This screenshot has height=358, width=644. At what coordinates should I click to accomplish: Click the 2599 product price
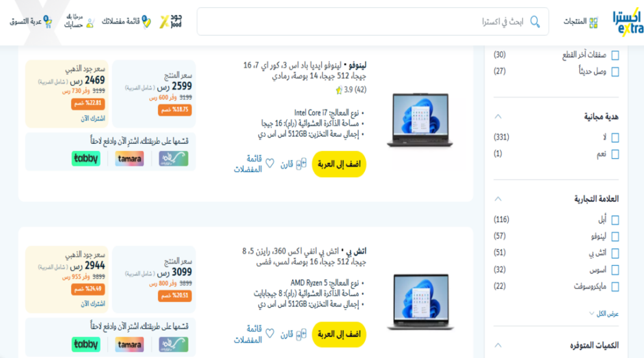[x=174, y=87]
